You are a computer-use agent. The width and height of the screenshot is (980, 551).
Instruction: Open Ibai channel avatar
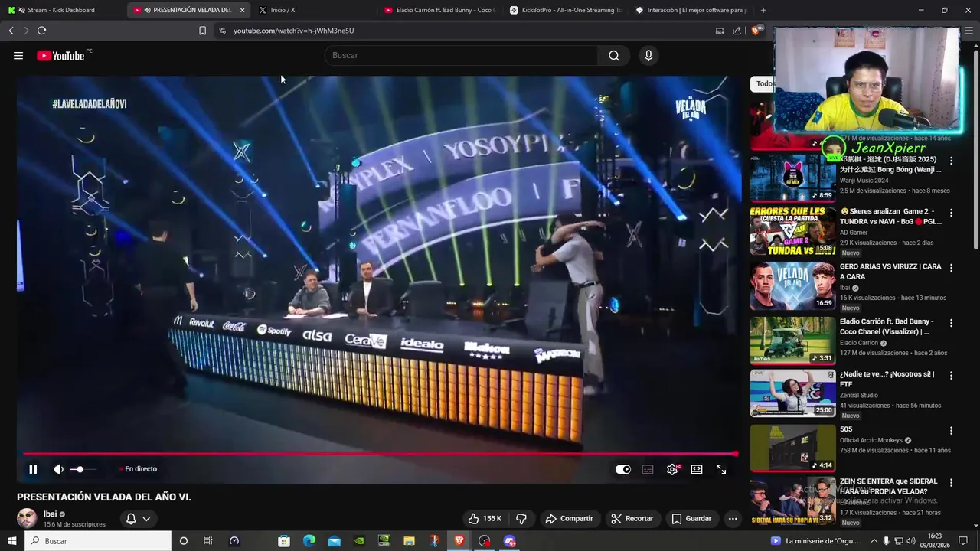(27, 518)
